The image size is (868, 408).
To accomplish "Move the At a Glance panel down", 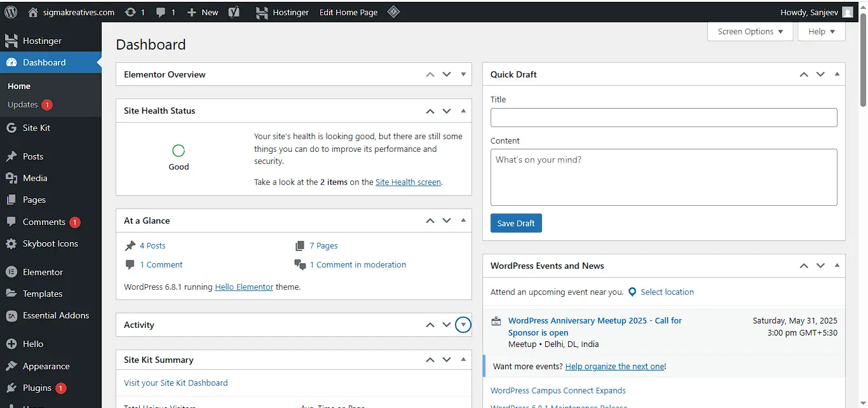I will [x=447, y=221].
